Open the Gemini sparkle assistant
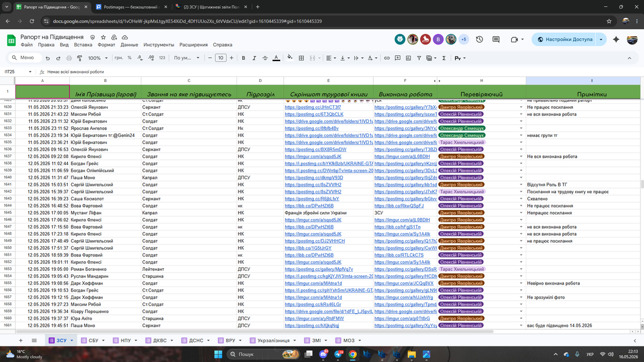Viewport: 644px width, 362px height. [x=616, y=39]
